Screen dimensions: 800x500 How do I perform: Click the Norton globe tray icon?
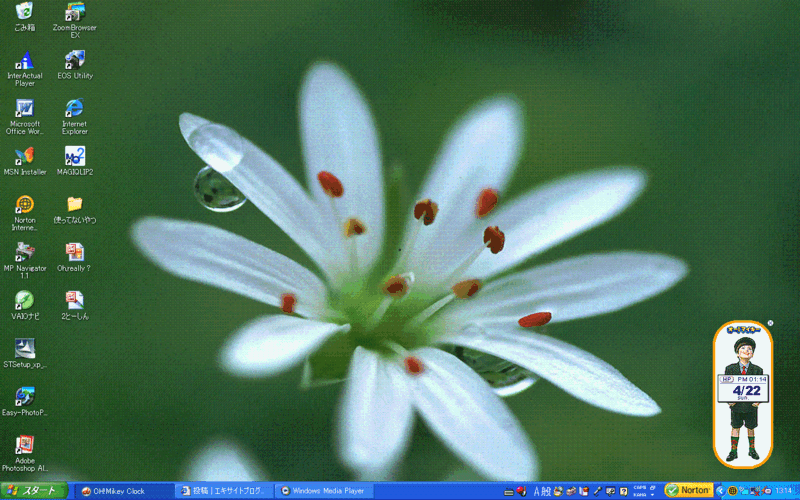point(733,491)
